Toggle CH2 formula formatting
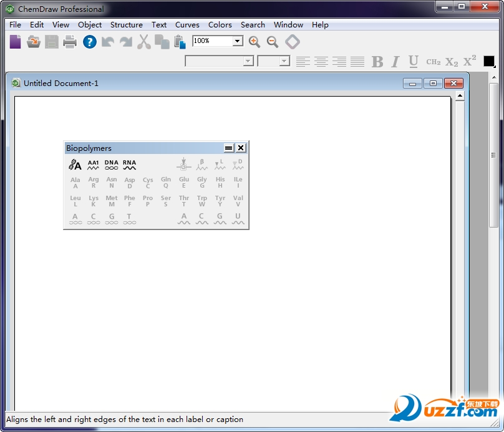This screenshot has height=432, width=504. (x=434, y=62)
